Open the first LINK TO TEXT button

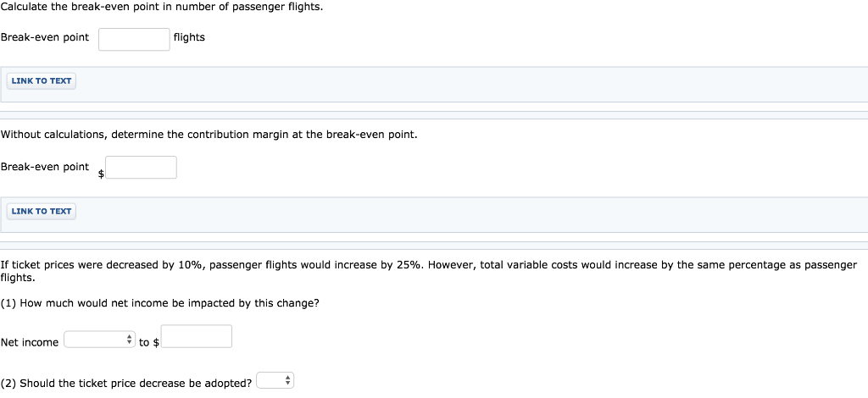coord(42,81)
